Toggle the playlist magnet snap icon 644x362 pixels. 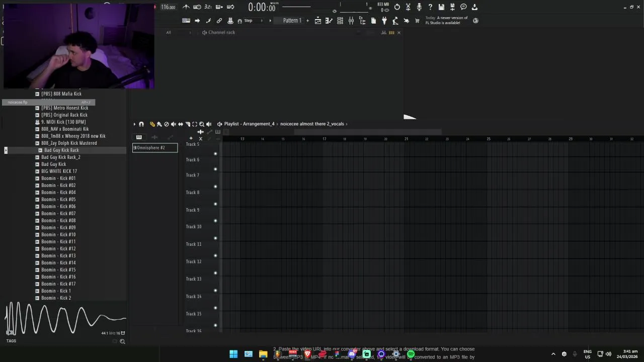(141, 124)
